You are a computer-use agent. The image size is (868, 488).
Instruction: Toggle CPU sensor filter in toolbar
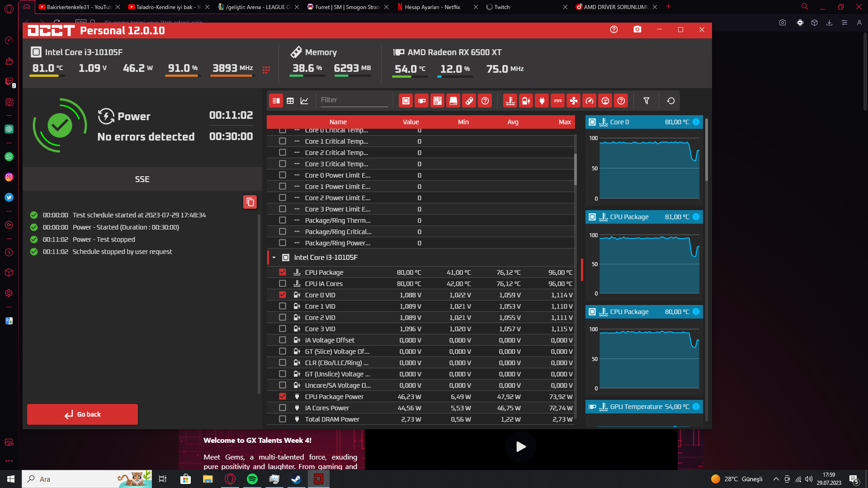pos(406,101)
